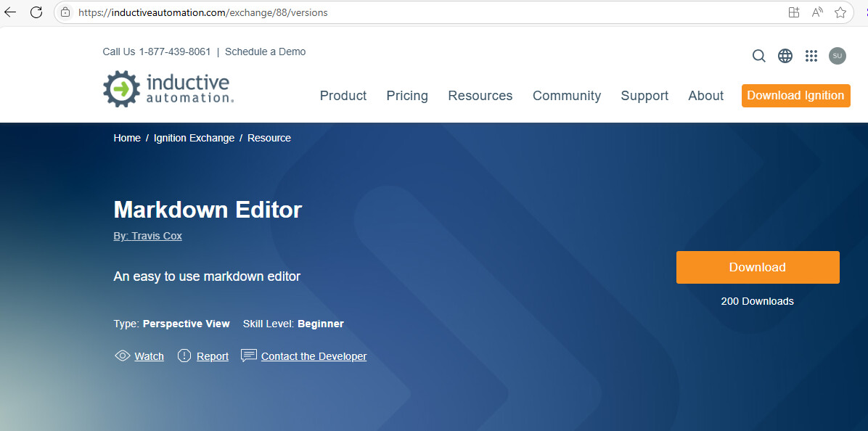This screenshot has height=431, width=868.
Task: Click the Skill Level: Beginner text
Action: pyautogui.click(x=293, y=324)
